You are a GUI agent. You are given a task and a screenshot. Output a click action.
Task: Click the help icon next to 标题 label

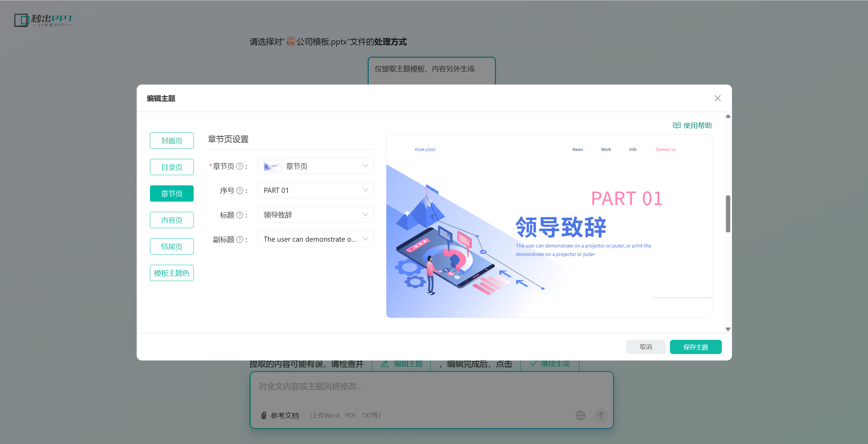239,215
